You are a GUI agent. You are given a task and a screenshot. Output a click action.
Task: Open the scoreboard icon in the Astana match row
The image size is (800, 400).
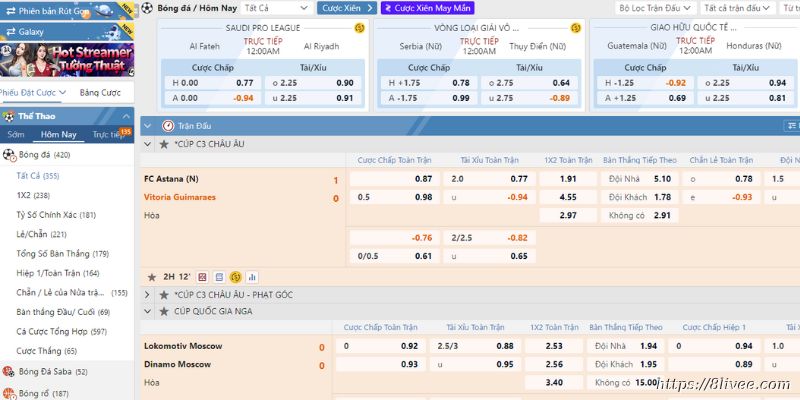219,276
